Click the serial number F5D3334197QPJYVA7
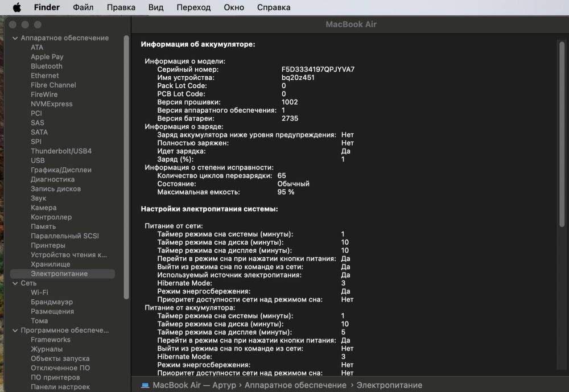The image size is (569, 392). pos(318,69)
